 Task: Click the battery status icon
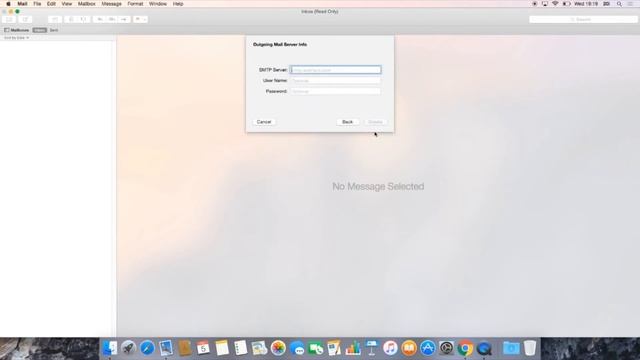click(x=567, y=4)
